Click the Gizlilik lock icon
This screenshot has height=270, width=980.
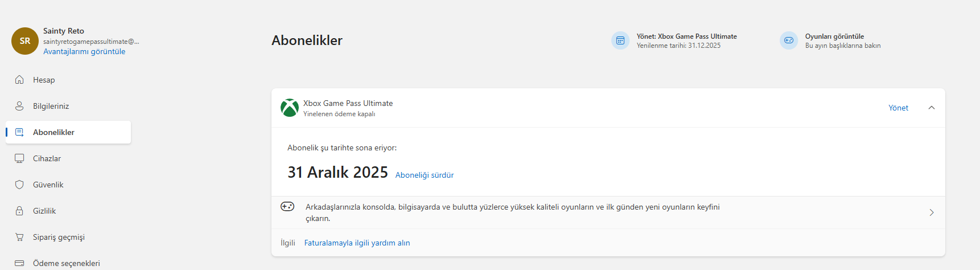[x=19, y=211]
